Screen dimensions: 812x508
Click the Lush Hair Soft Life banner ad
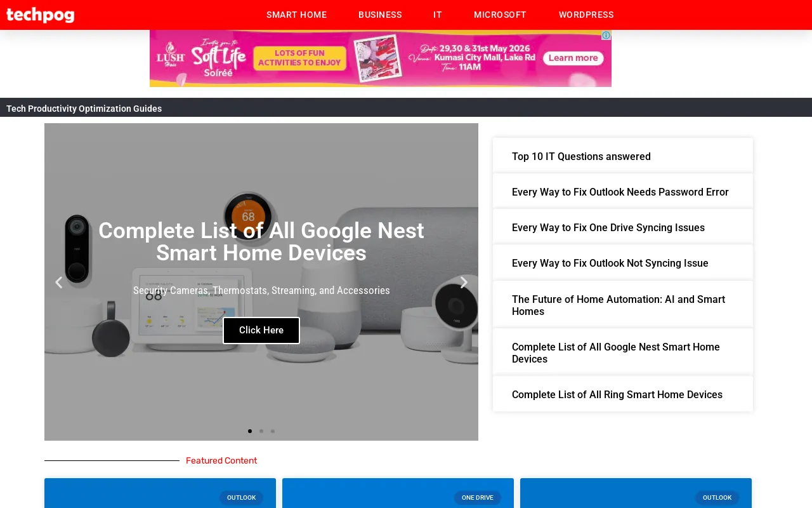point(381,58)
